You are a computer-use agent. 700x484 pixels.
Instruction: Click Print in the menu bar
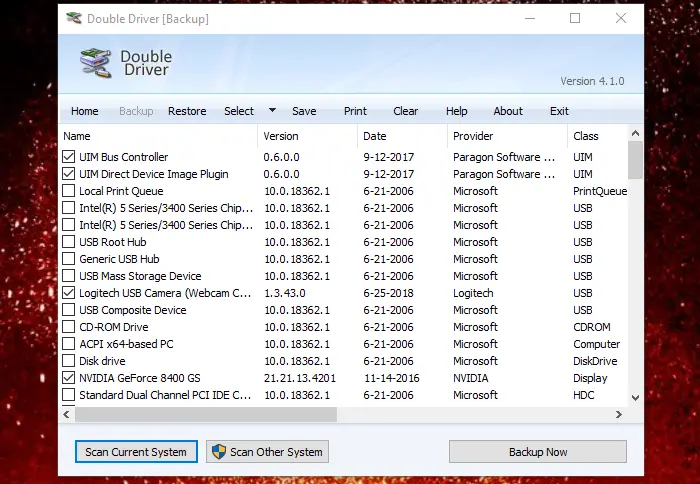click(x=355, y=111)
